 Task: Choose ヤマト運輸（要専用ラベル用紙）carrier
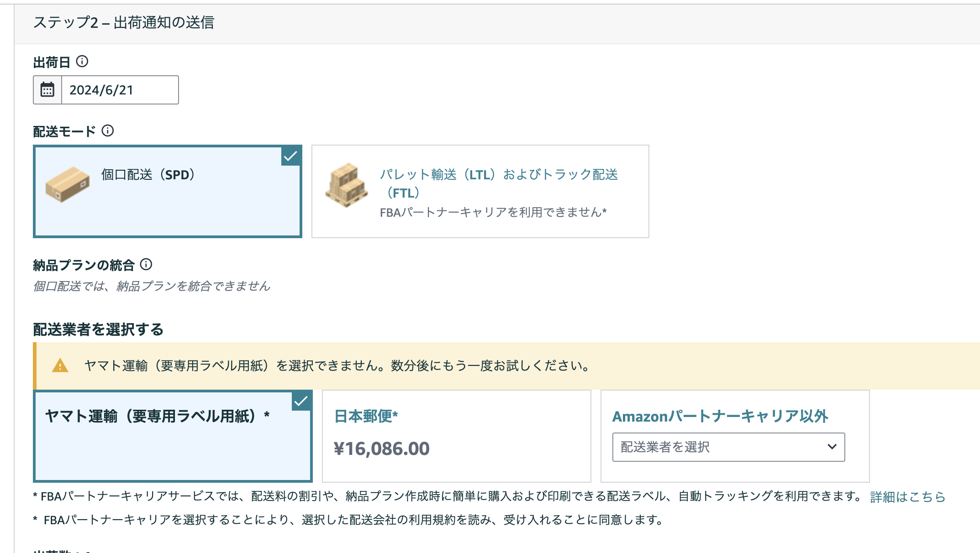tap(173, 436)
